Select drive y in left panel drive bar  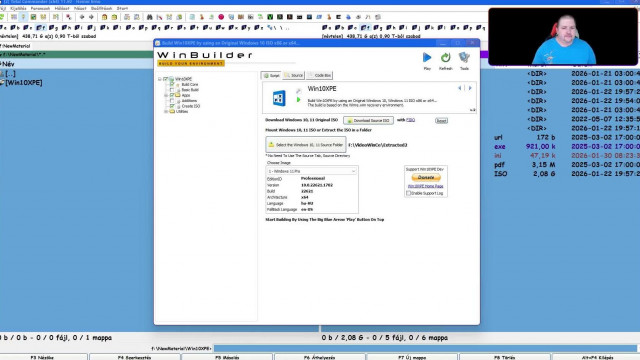246,28
